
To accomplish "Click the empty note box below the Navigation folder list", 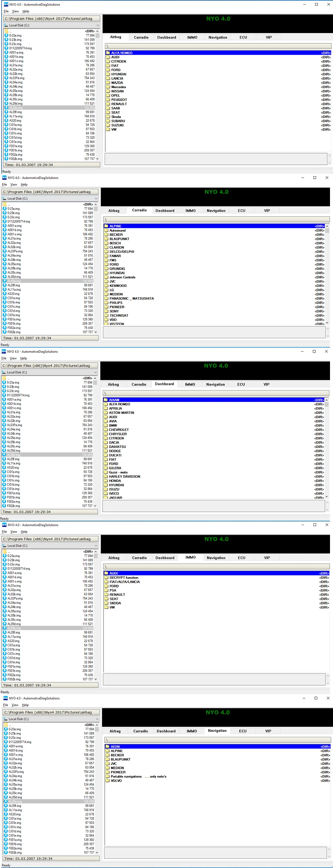I will 215,852.
